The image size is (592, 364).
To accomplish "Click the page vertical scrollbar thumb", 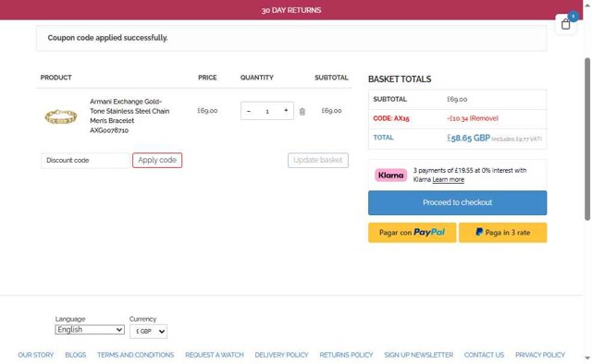I will [587, 139].
